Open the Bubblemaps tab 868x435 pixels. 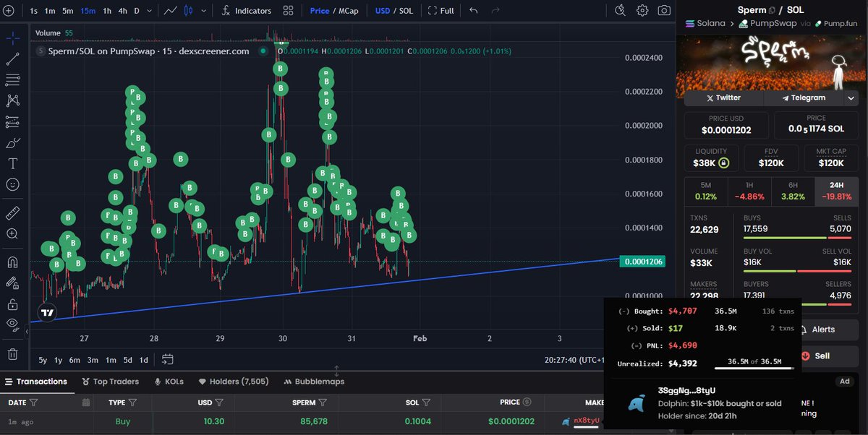pos(315,382)
